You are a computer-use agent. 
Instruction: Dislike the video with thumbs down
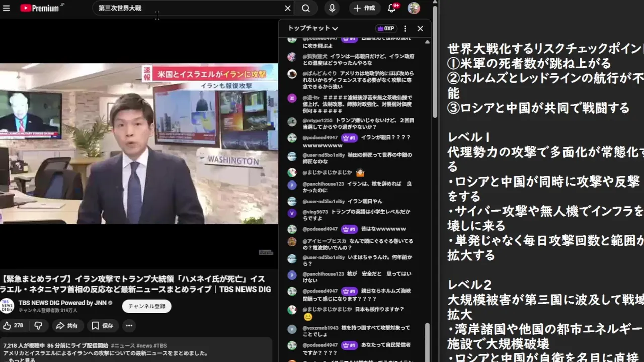click(x=38, y=326)
